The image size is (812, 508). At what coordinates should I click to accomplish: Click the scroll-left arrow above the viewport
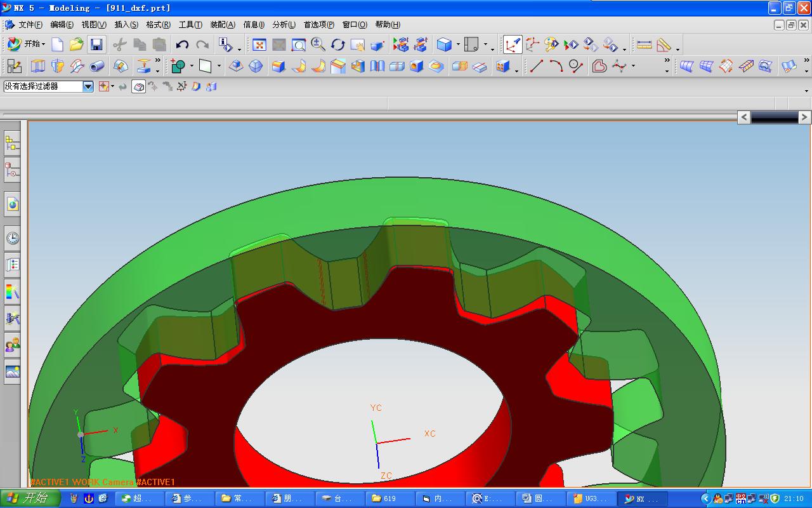pyautogui.click(x=744, y=117)
